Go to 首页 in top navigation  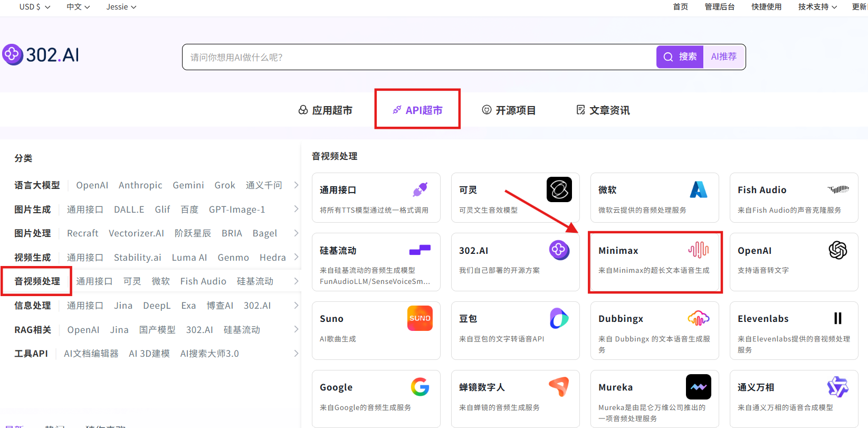tap(681, 7)
